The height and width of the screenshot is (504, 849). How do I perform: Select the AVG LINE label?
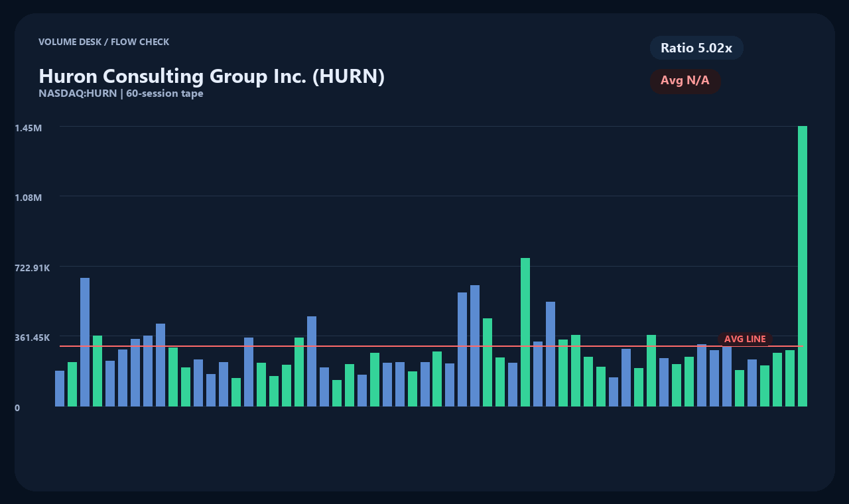pos(745,339)
